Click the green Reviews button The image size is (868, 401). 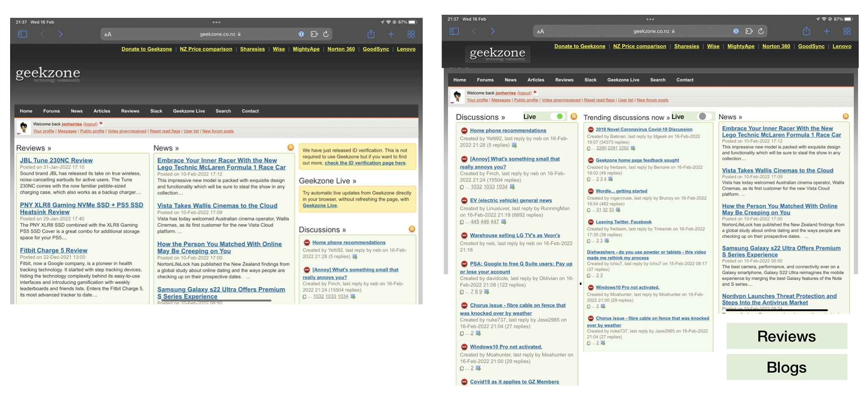[786, 336]
